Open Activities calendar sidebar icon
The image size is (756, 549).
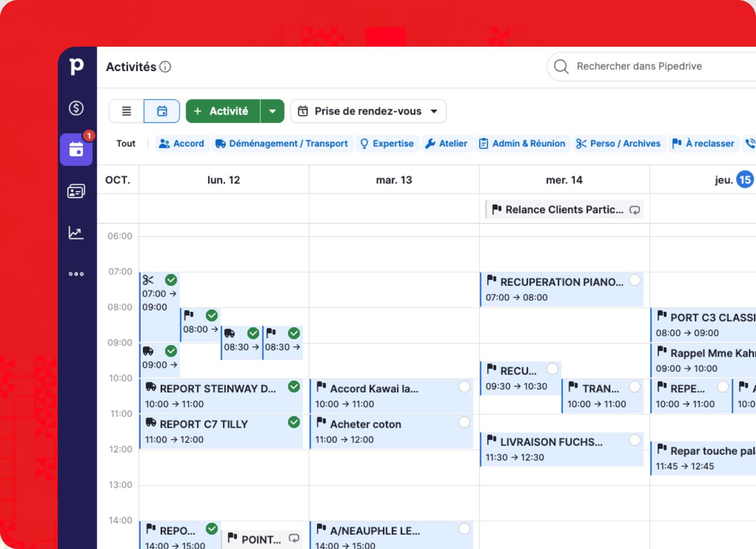[x=76, y=149]
